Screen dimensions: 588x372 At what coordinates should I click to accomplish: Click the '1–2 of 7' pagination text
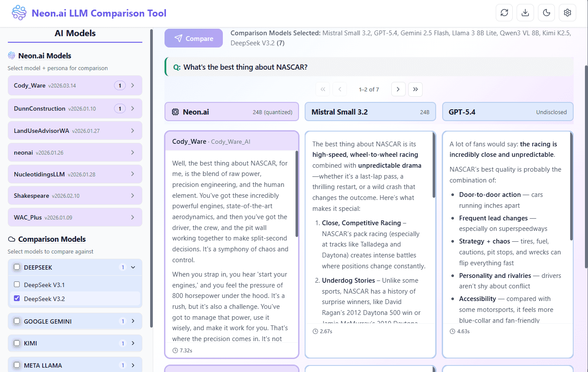pos(369,89)
